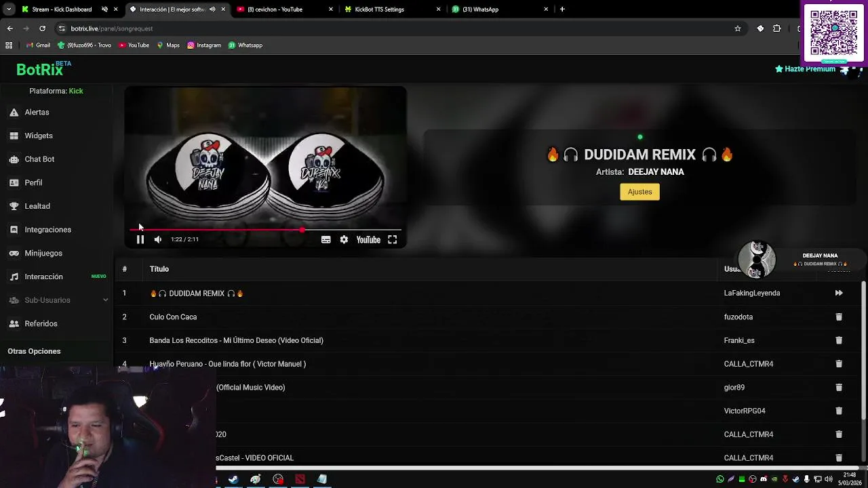Expand the Sub-Usuarios menu
Image resolution: width=868 pixels, height=488 pixels.
(x=58, y=300)
